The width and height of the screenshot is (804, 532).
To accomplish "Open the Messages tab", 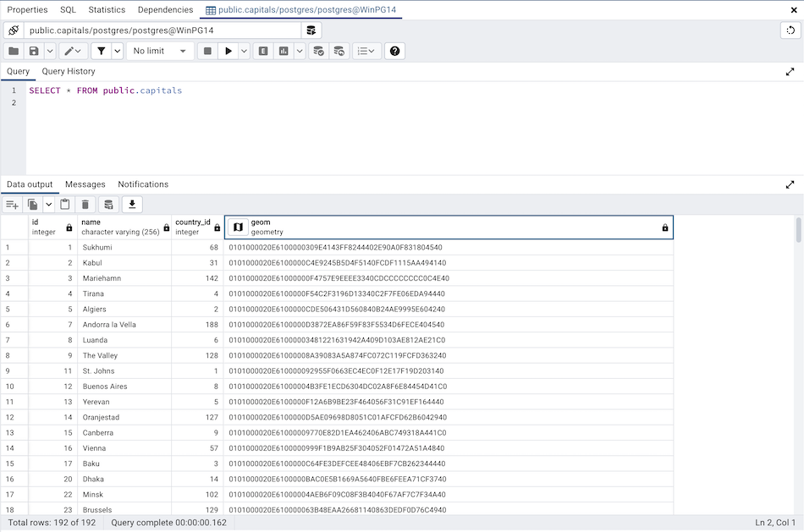I will click(x=85, y=184).
